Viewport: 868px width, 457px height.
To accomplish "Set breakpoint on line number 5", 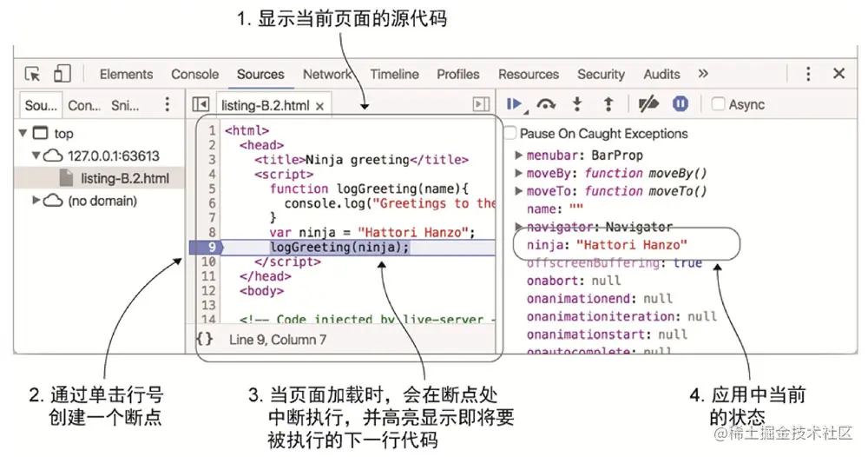I will [212, 189].
